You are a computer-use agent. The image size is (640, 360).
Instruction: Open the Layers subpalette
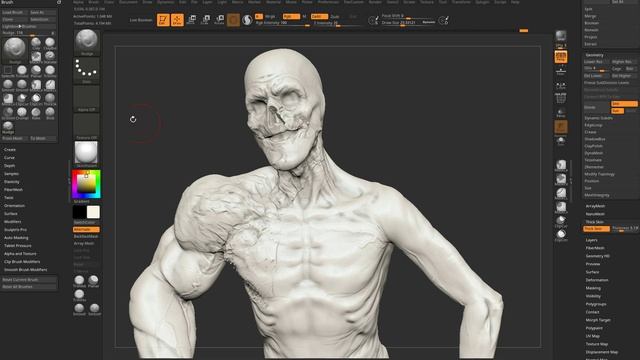click(591, 240)
